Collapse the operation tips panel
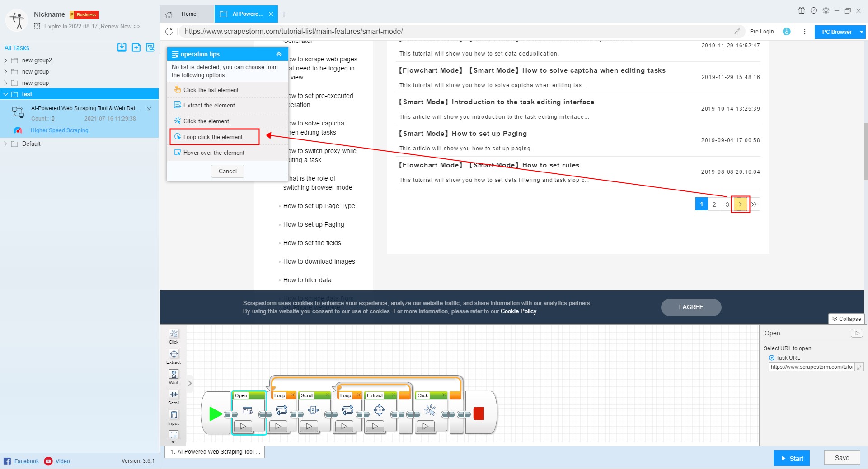The width and height of the screenshot is (868, 469). point(279,54)
